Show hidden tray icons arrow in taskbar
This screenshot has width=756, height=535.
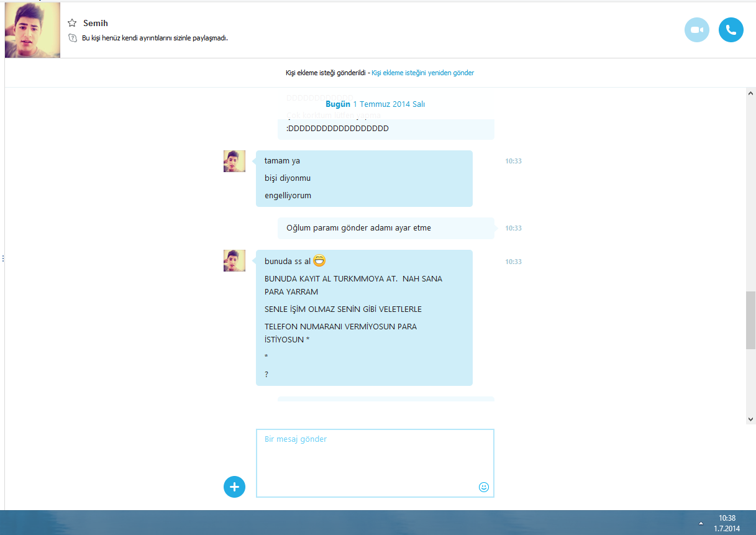pos(701,523)
